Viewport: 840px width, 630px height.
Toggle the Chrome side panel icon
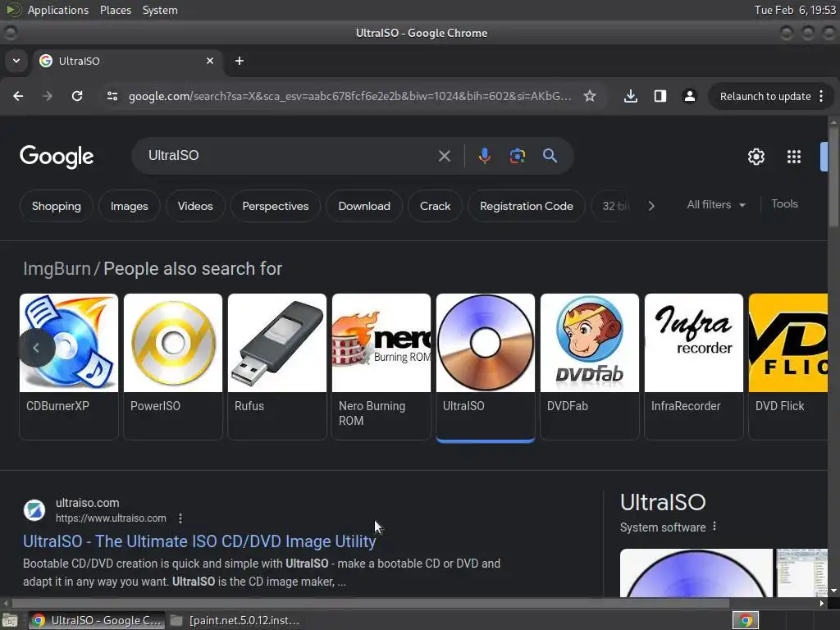click(x=660, y=96)
